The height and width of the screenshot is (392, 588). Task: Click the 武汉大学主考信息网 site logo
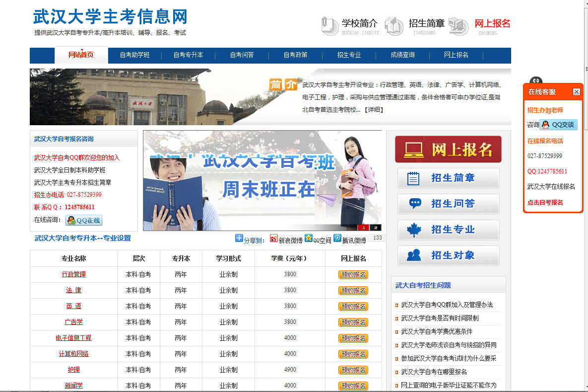tap(110, 17)
